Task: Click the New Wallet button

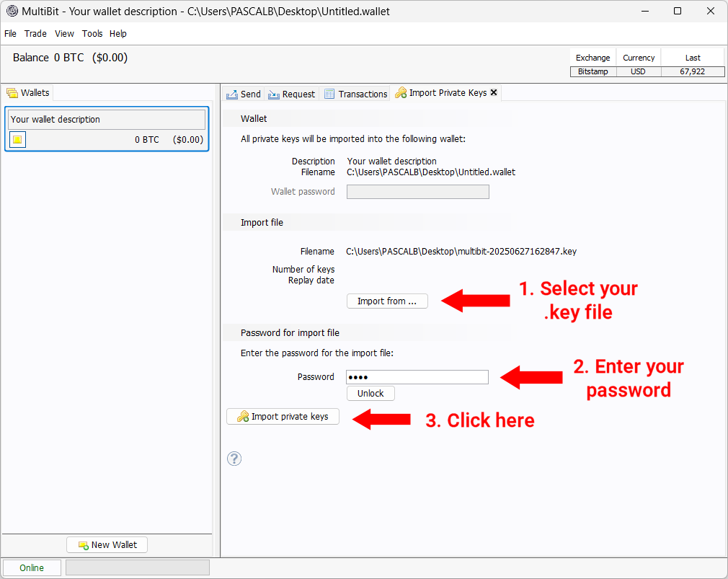Action: point(107,544)
